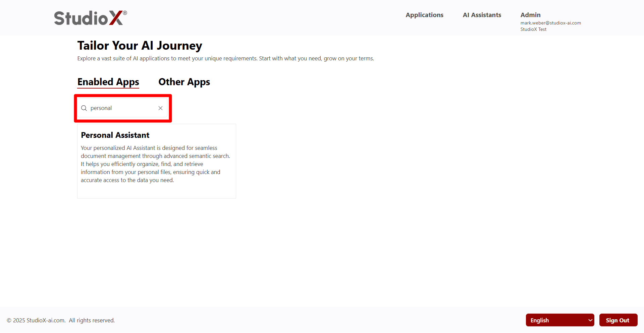Open the Applications menu
Screen dimensions: 644x333
[x=424, y=15]
